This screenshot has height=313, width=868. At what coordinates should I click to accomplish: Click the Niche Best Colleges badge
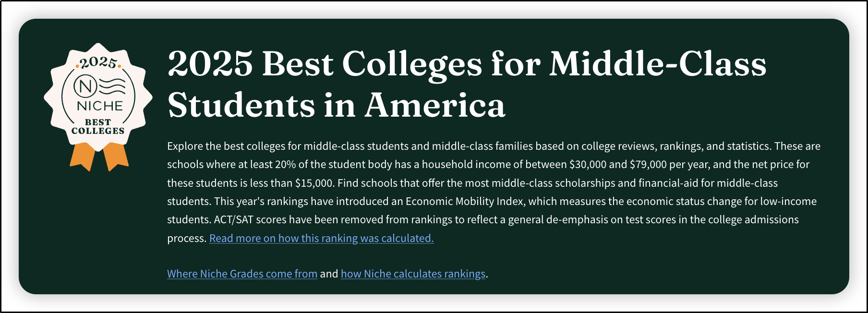pyautogui.click(x=98, y=107)
